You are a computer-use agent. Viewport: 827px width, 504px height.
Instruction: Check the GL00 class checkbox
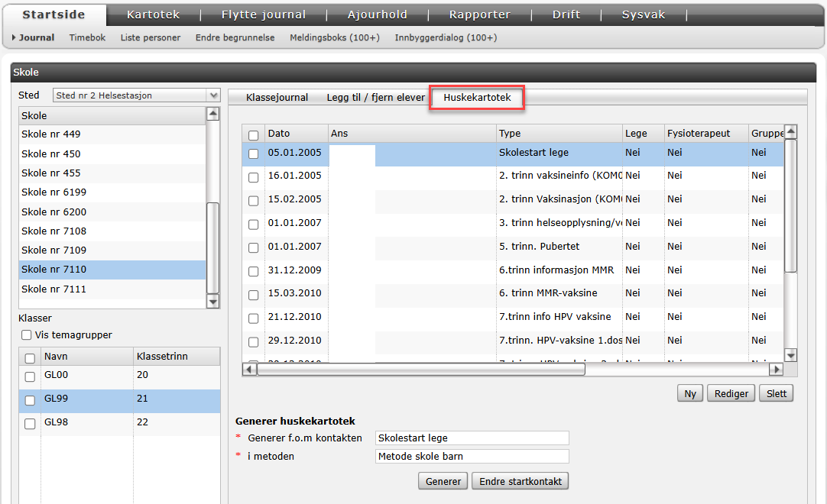(30, 376)
